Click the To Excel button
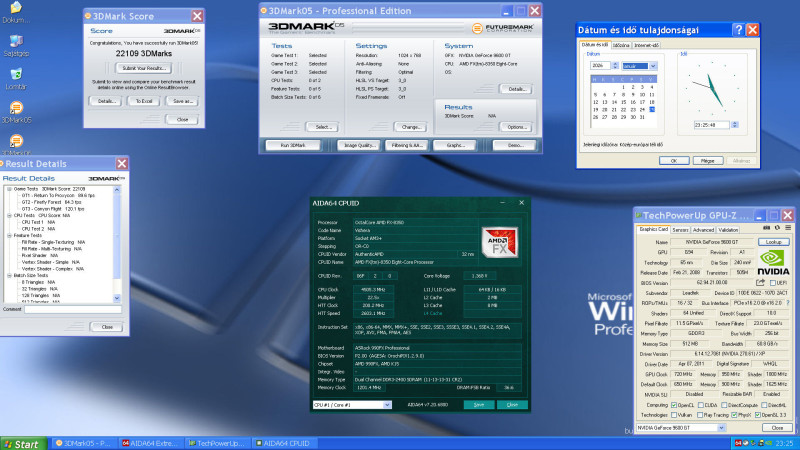Image resolution: width=800 pixels, height=450 pixels. [143, 101]
